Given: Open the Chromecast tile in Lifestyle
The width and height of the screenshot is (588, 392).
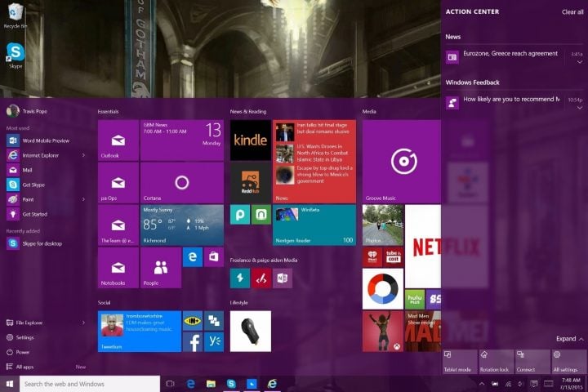Looking at the screenshot, I should pyautogui.click(x=251, y=332).
